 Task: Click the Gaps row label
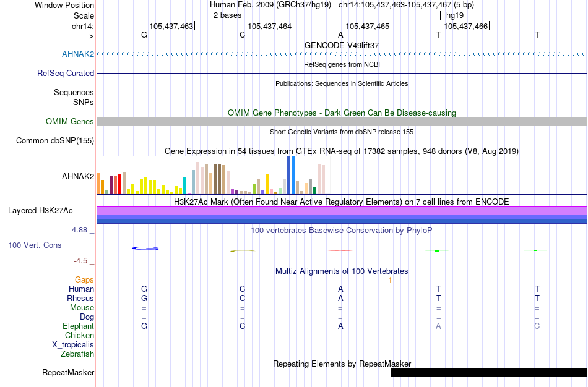coord(84,280)
